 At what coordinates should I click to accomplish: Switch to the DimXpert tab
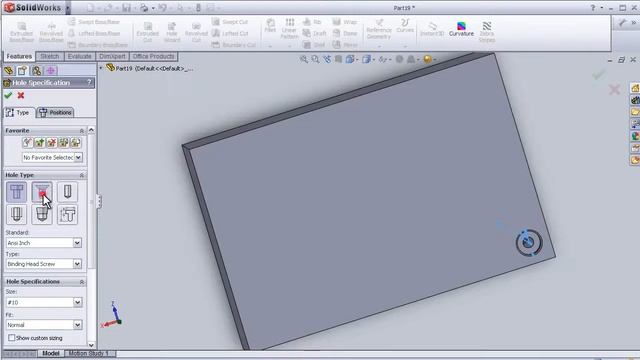pyautogui.click(x=112, y=56)
